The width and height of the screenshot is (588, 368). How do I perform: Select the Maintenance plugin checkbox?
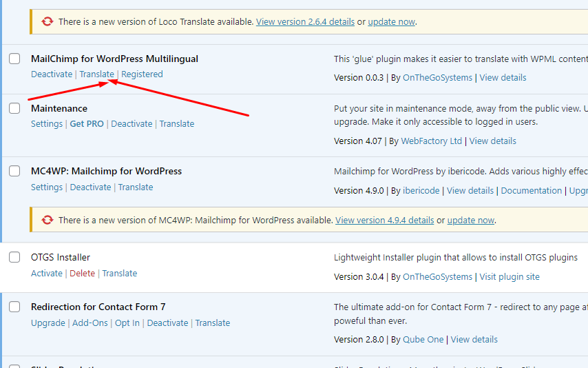pos(14,108)
